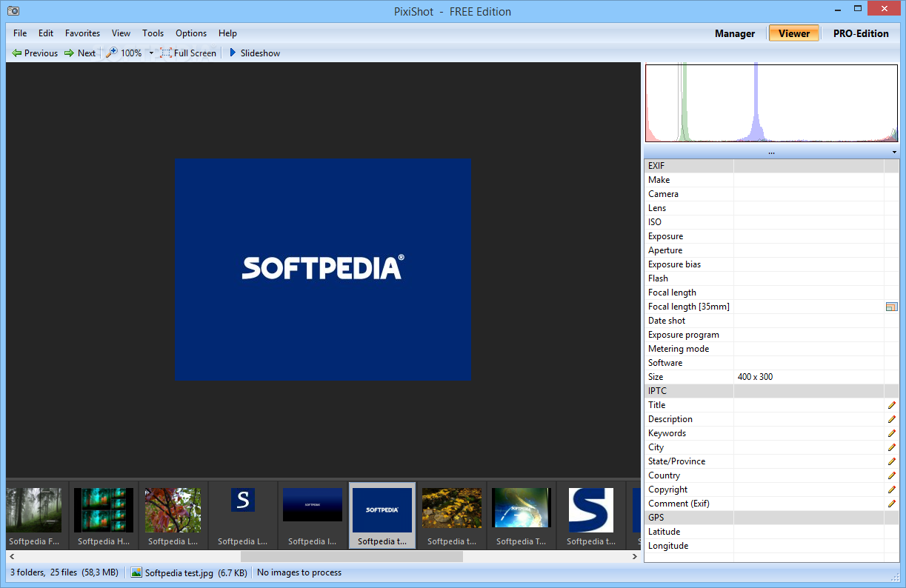Expand the histogram options dropdown arrow
The height and width of the screenshot is (588, 906).
tap(894, 153)
